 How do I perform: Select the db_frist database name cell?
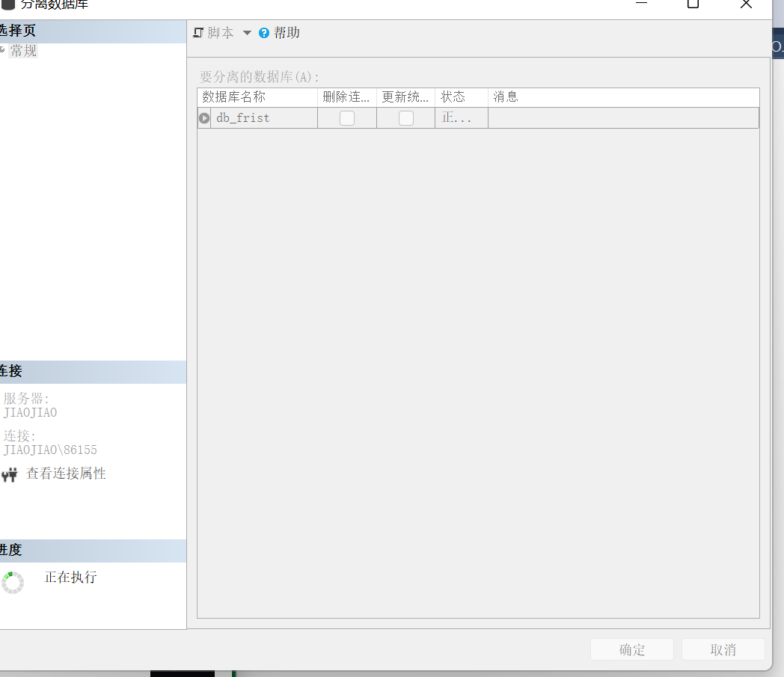(264, 118)
